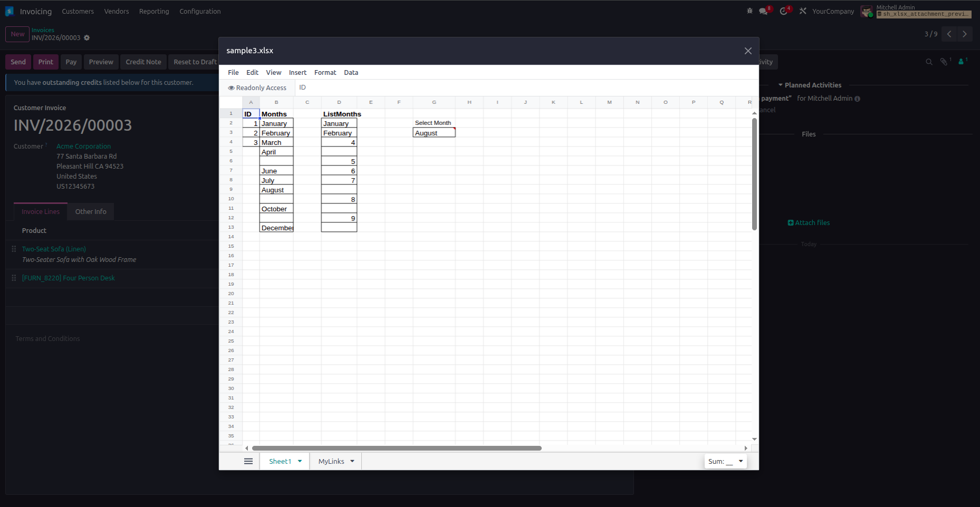
Task: Click the right arrow of horizontal scrollbar
Action: pos(746,448)
